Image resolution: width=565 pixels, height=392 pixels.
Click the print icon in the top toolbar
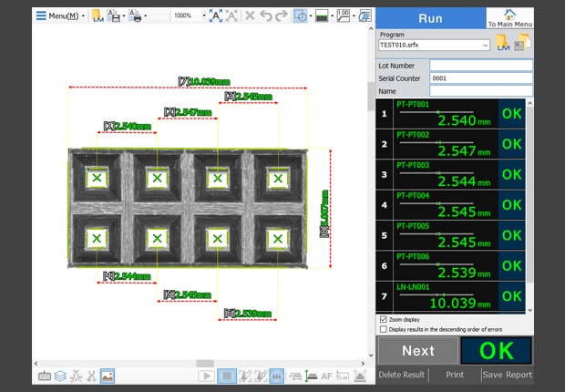tap(135, 15)
